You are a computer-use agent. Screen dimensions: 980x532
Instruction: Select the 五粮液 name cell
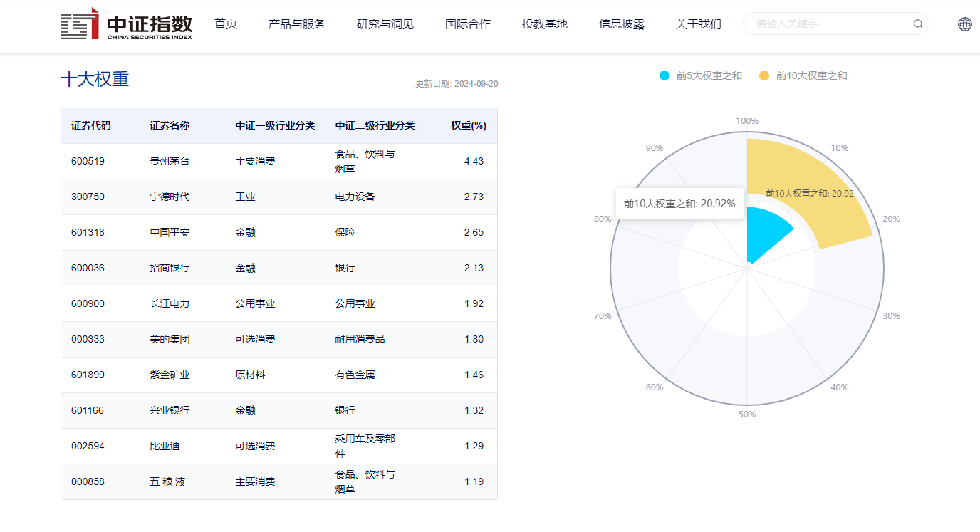point(167,481)
